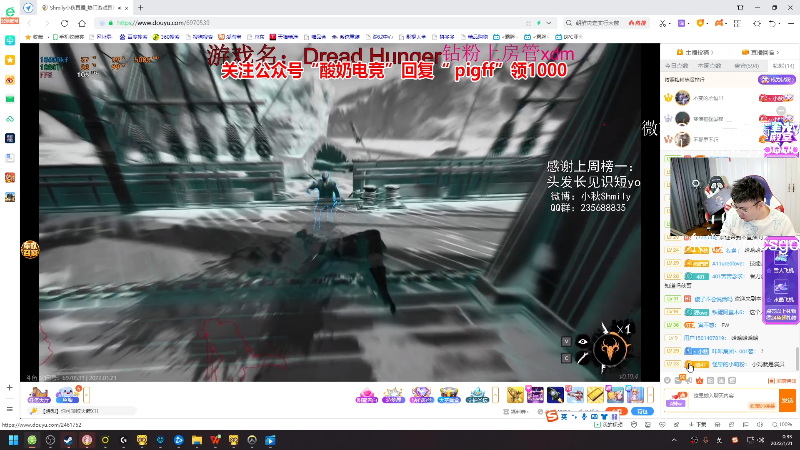800x450 pixels.
Task: Add a sidebar app with plus
Action: [x=9, y=388]
